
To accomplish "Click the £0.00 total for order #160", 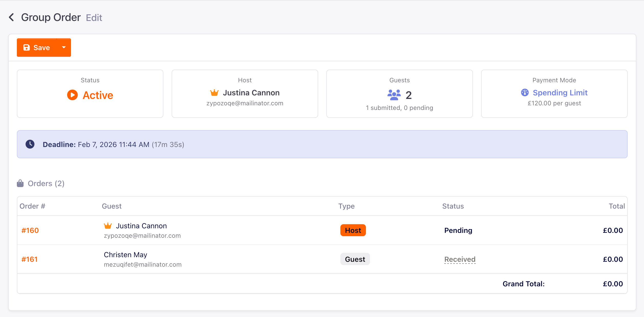I will click(613, 230).
